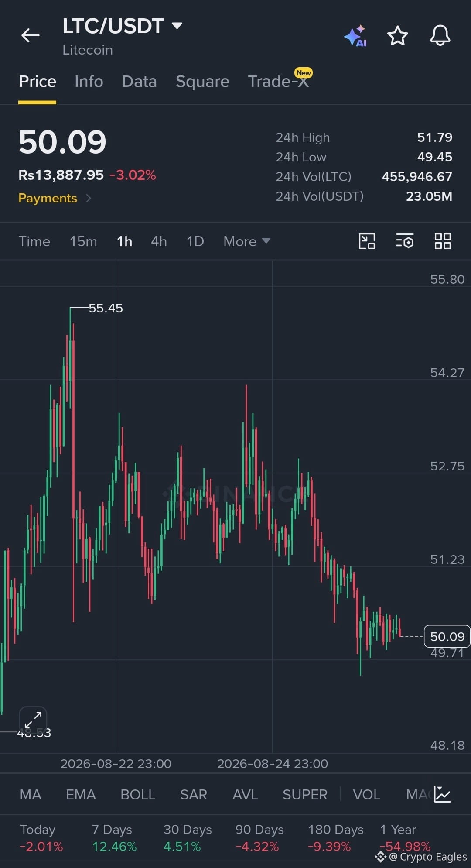Open the multi-chart grid layout icon
Image resolution: width=471 pixels, height=868 pixels.
[x=443, y=241]
